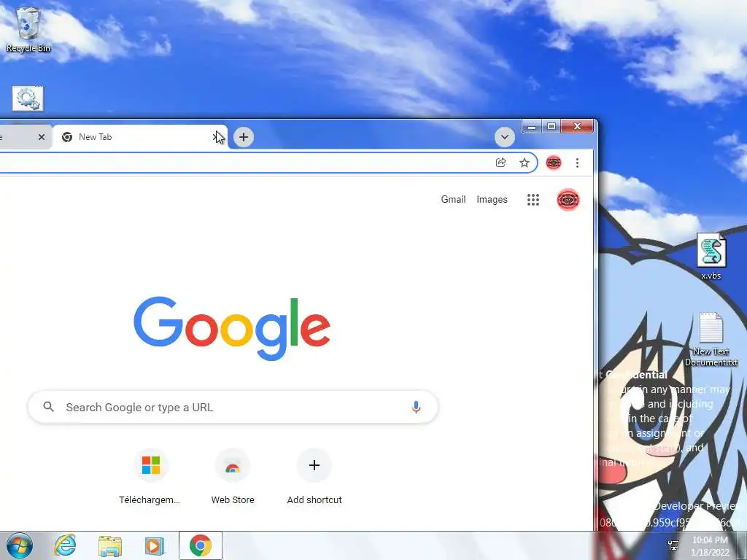
Task: Open a new tab with plus button
Action: (244, 137)
